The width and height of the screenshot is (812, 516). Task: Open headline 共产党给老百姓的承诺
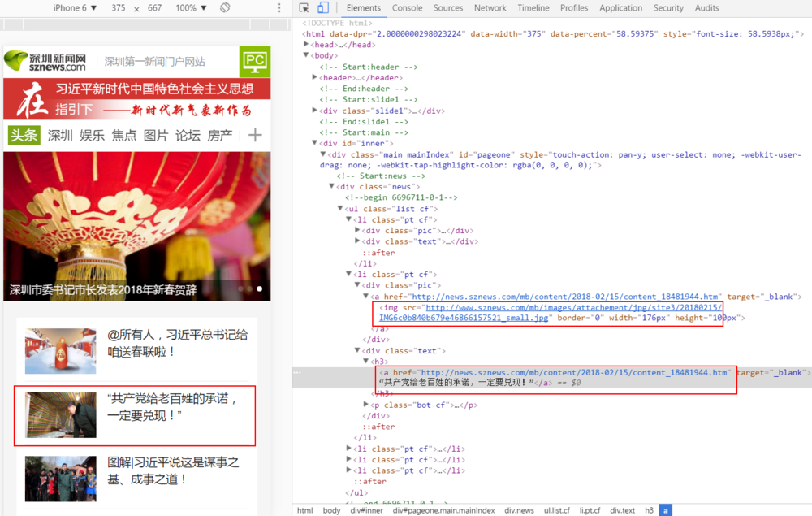click(172, 406)
